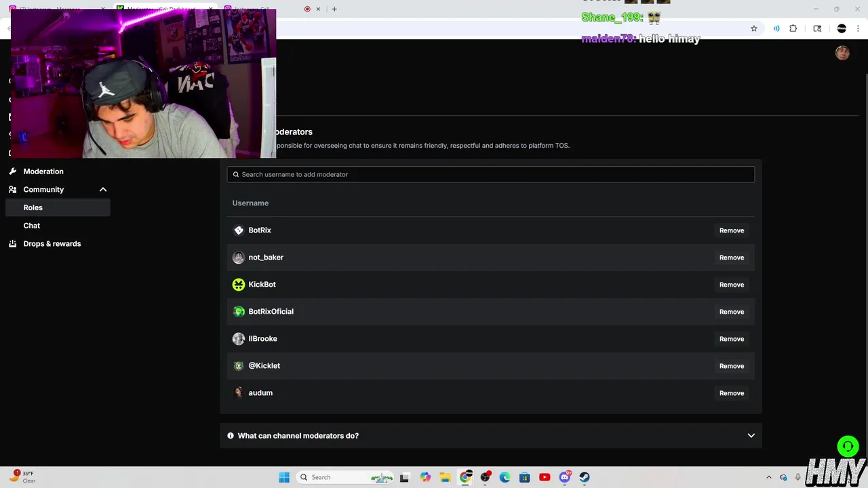Bookmark this page with the star icon
This screenshot has height=488, width=868.
point(753,28)
